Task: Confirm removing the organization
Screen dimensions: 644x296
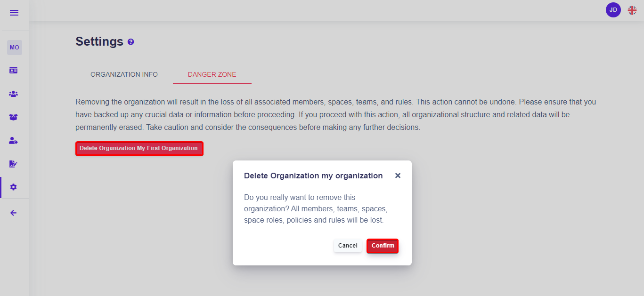Action: coord(383,246)
